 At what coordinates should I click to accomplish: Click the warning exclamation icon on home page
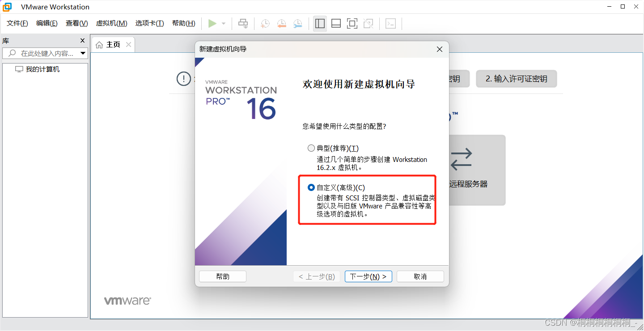tap(184, 79)
